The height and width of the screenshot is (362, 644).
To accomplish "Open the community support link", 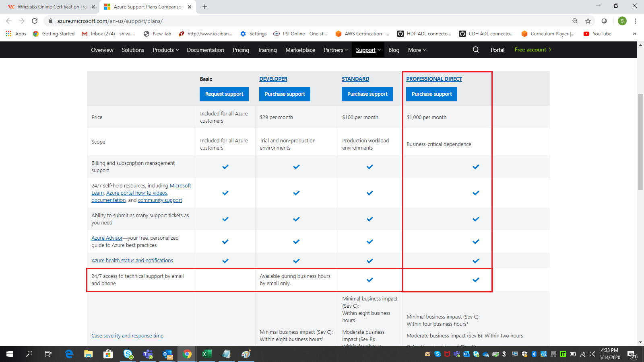I will coord(160,200).
